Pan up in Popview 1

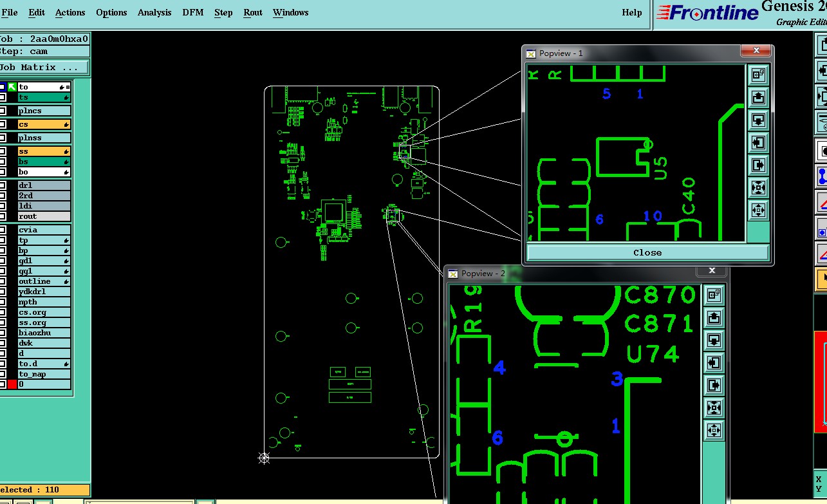[x=758, y=97]
